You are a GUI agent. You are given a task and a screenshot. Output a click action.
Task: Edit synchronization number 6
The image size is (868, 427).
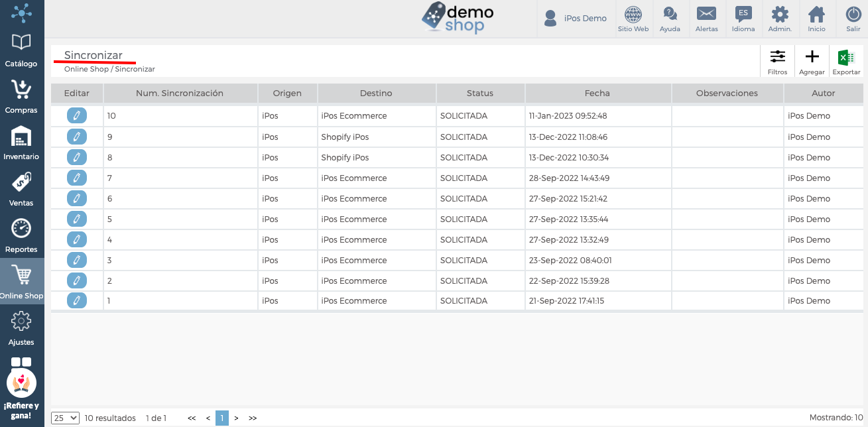pyautogui.click(x=77, y=198)
